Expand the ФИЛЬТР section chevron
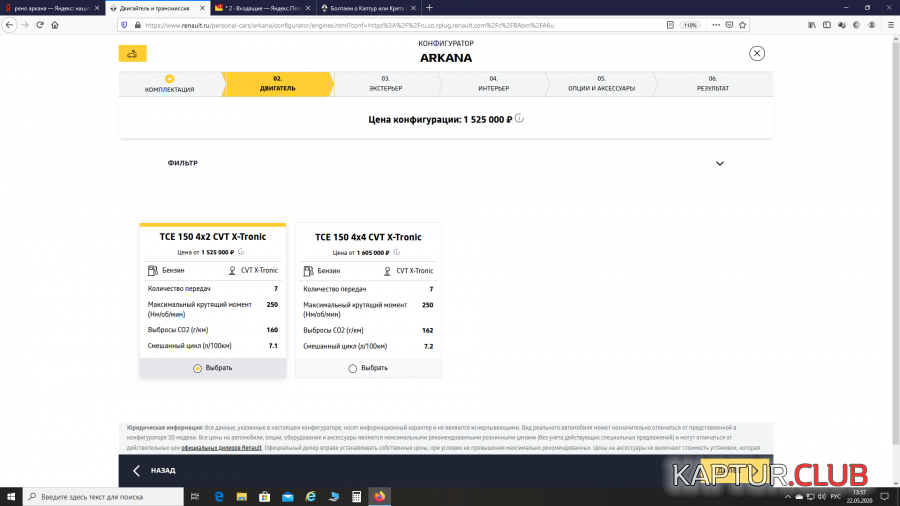The height and width of the screenshot is (506, 900). [719, 163]
